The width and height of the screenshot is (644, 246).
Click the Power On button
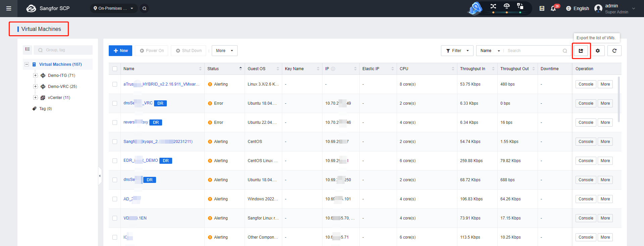(152, 51)
